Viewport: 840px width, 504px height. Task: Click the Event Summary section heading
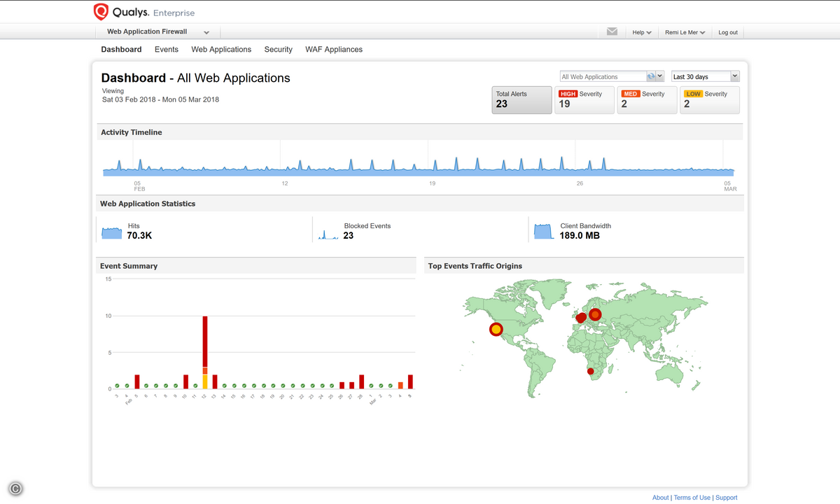pyautogui.click(x=129, y=266)
